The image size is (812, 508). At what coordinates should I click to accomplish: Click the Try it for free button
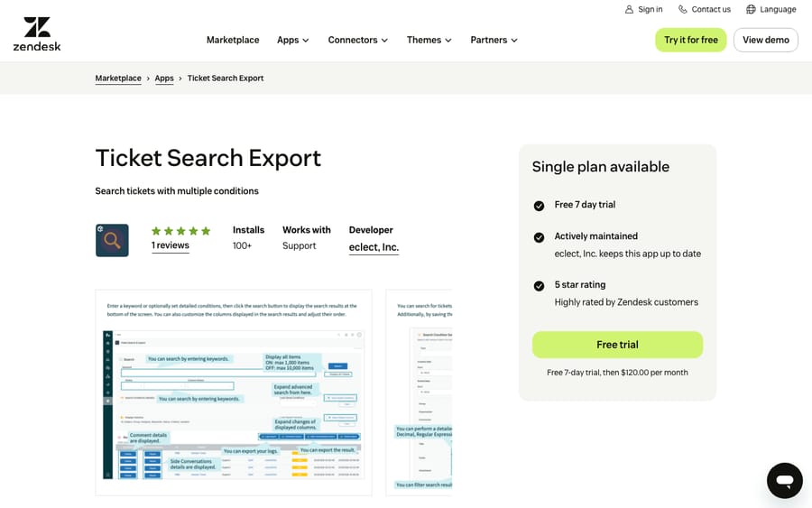tap(691, 40)
